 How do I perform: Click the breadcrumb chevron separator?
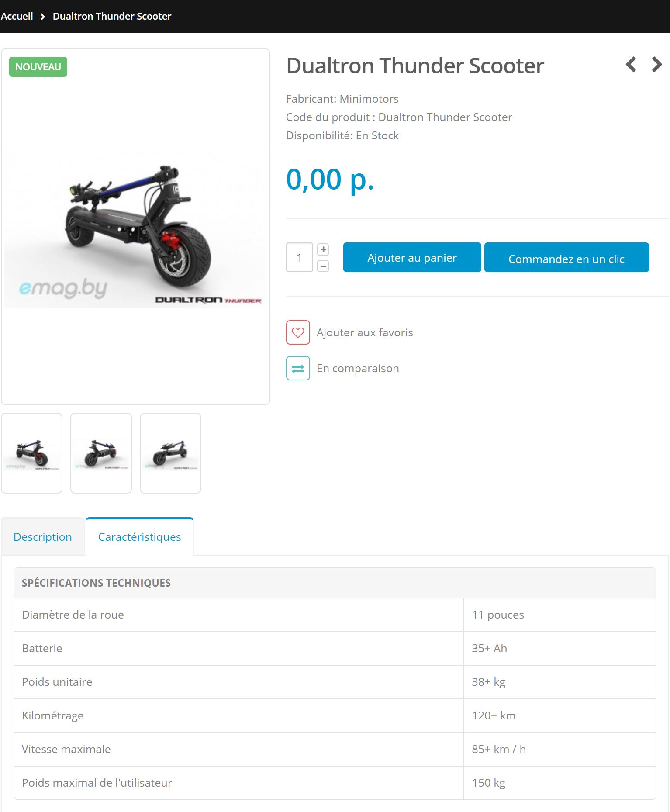43,17
